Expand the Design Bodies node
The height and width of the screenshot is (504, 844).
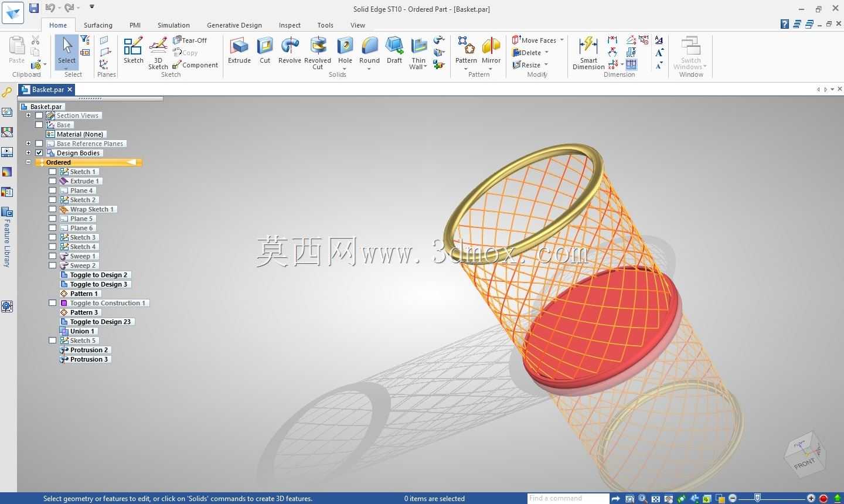click(28, 153)
